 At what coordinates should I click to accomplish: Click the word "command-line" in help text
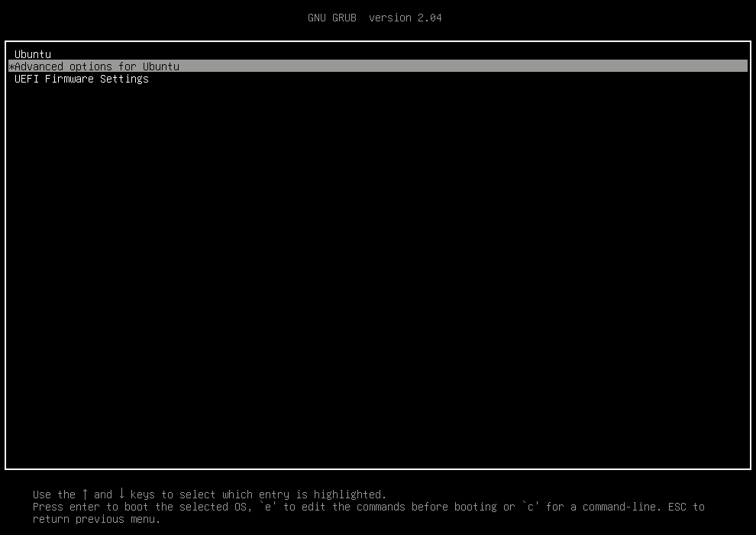coord(619,507)
